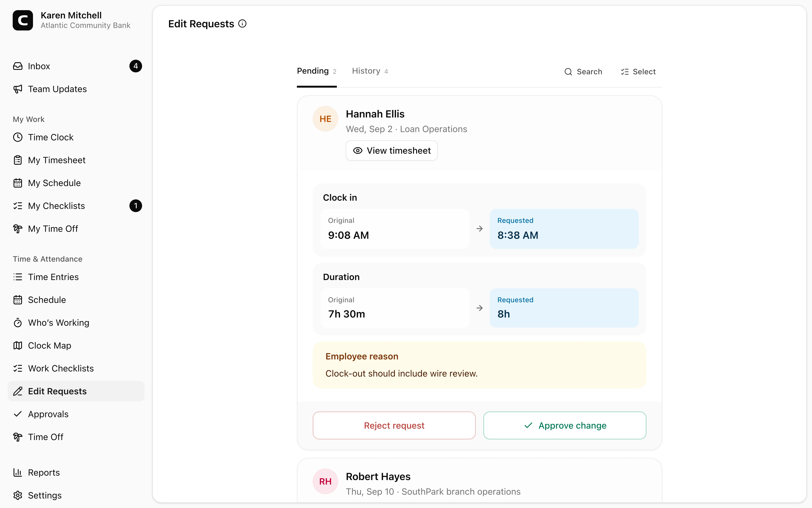812x508 pixels.
Task: Click the Time Off palm tree icon under Time & Attendance
Action: tap(18, 437)
